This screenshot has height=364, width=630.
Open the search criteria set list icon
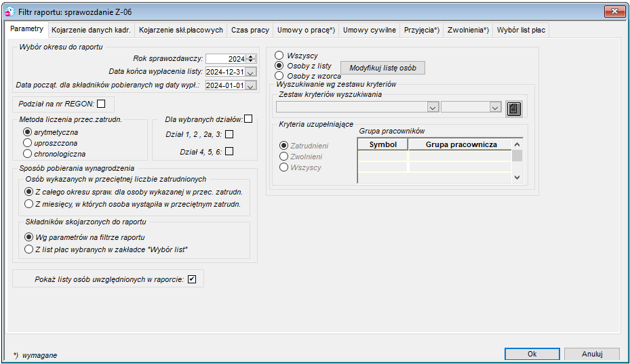pyautogui.click(x=513, y=108)
